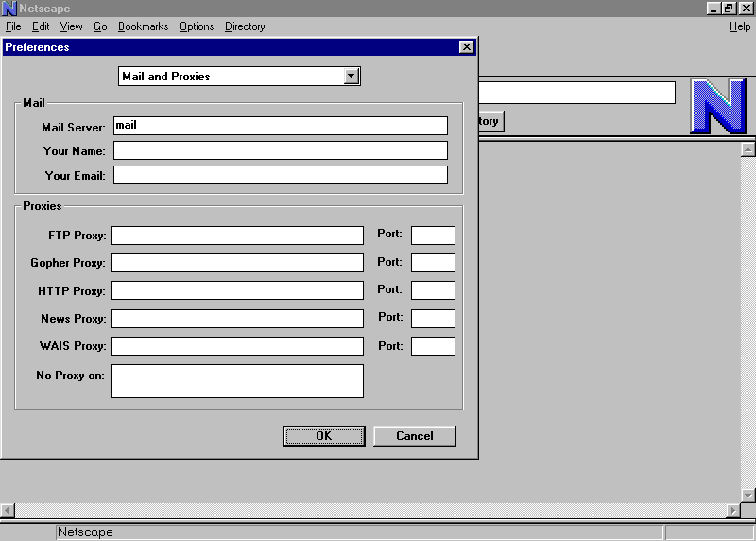
Task: Click the Netscape N logo throbber
Action: point(718,106)
